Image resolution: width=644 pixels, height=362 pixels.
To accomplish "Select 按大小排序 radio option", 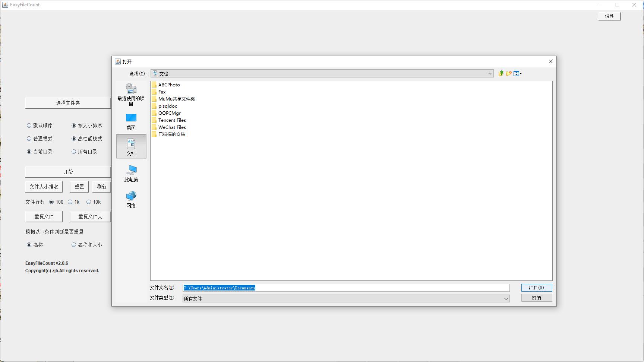I will [74, 126].
